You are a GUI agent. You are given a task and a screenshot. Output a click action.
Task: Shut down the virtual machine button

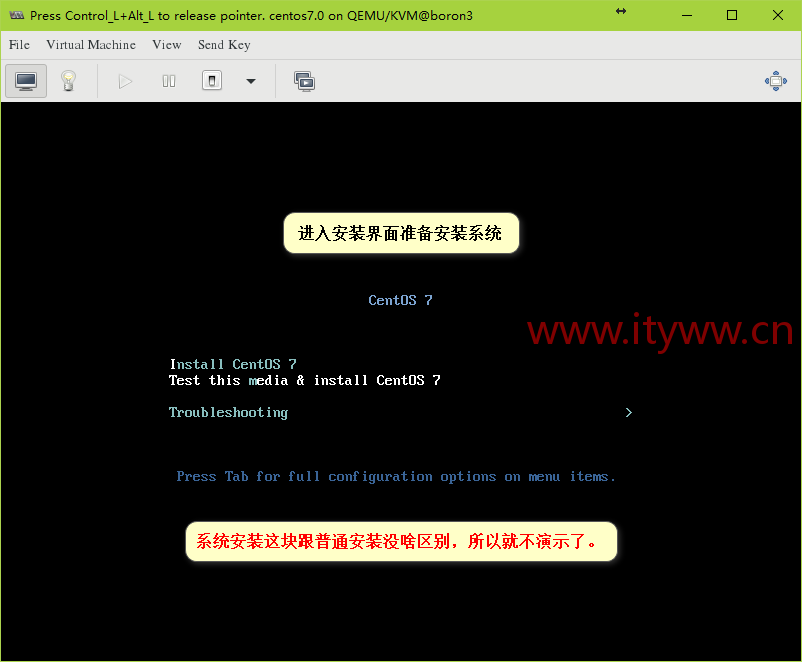pyautogui.click(x=212, y=81)
